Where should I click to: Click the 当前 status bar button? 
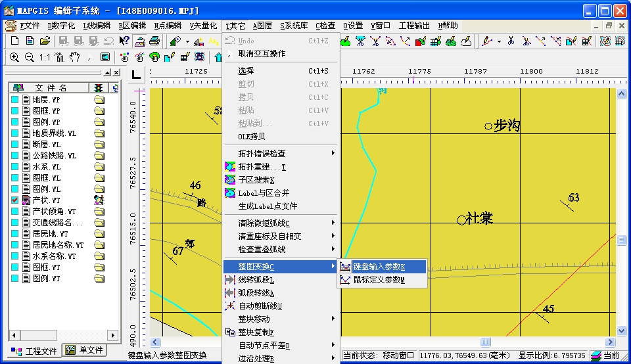(x=605, y=355)
